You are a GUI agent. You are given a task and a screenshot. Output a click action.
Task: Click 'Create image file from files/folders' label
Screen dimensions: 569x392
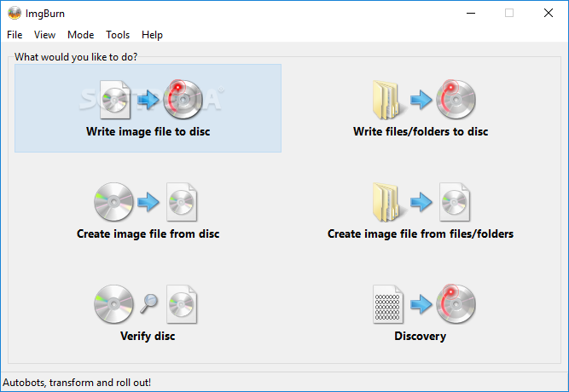tap(421, 233)
